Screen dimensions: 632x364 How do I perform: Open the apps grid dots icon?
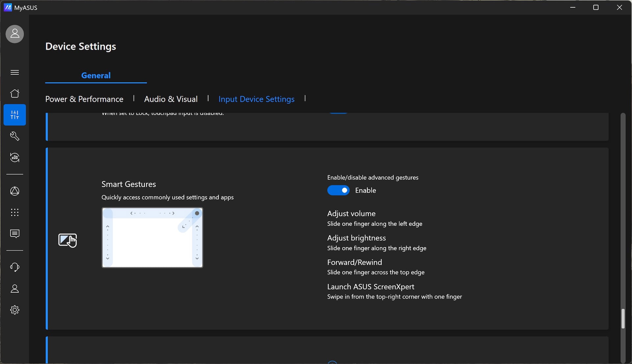[x=15, y=213]
